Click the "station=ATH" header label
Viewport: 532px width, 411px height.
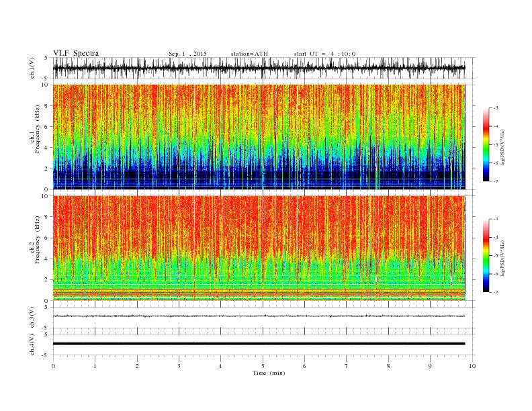[249, 54]
